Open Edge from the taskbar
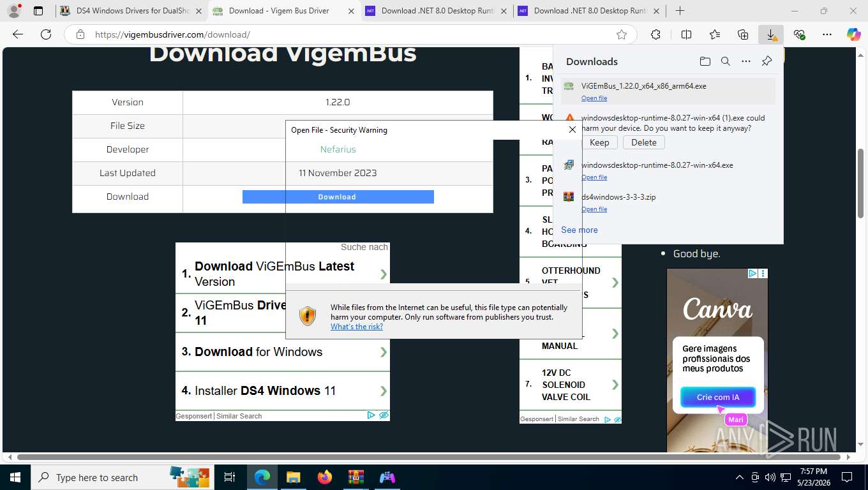 tap(262, 477)
